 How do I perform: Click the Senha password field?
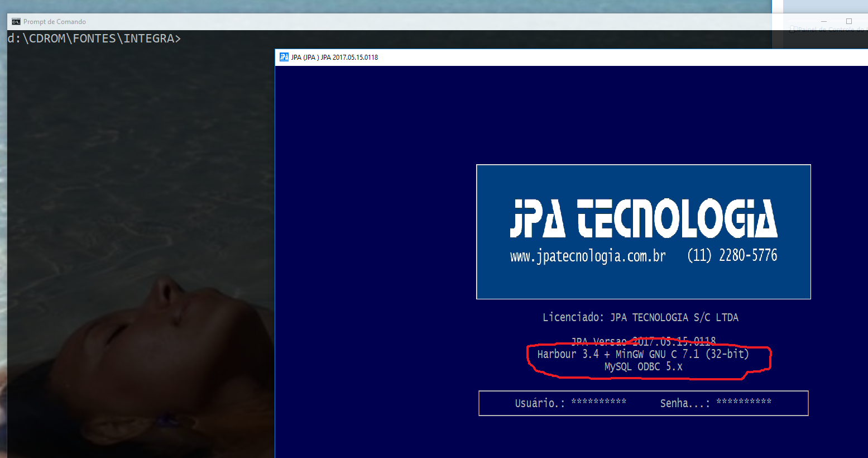pyautogui.click(x=744, y=402)
